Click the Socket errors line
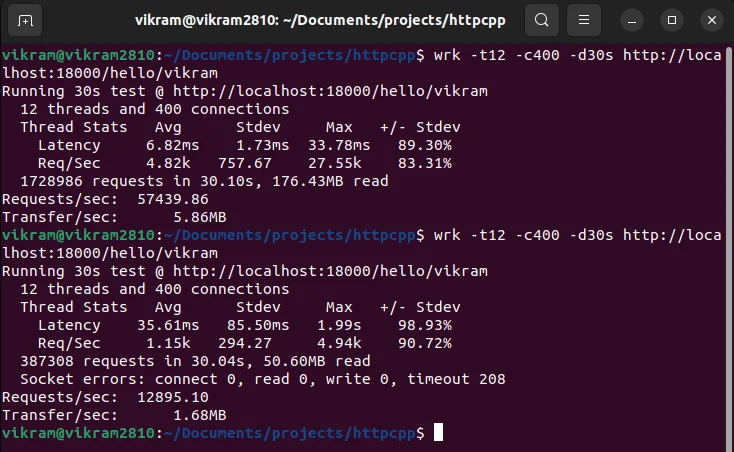The image size is (734, 452). pos(263,379)
